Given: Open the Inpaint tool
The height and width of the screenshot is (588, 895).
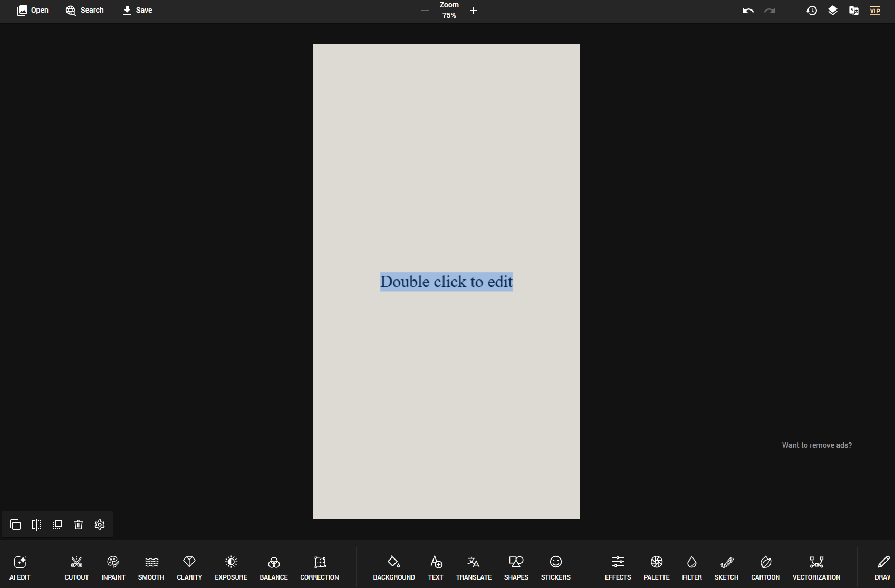Looking at the screenshot, I should pos(113,567).
